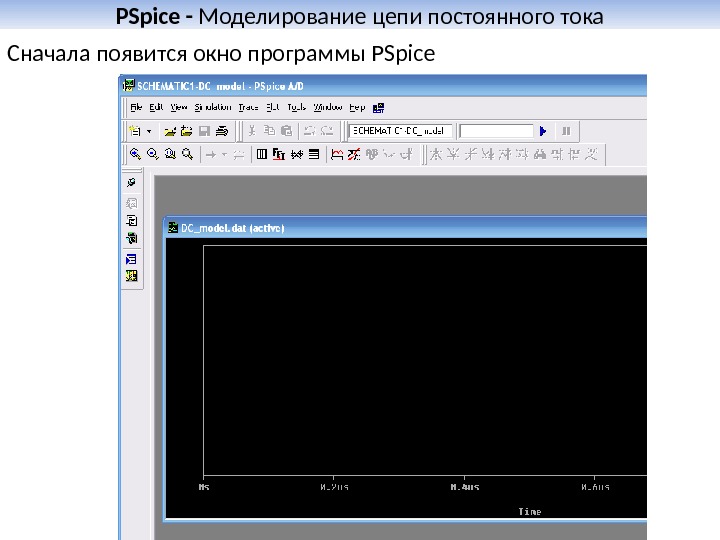Screen dimensions: 720x540
Task: Click the 0.2us X-axis label
Action: (x=334, y=487)
